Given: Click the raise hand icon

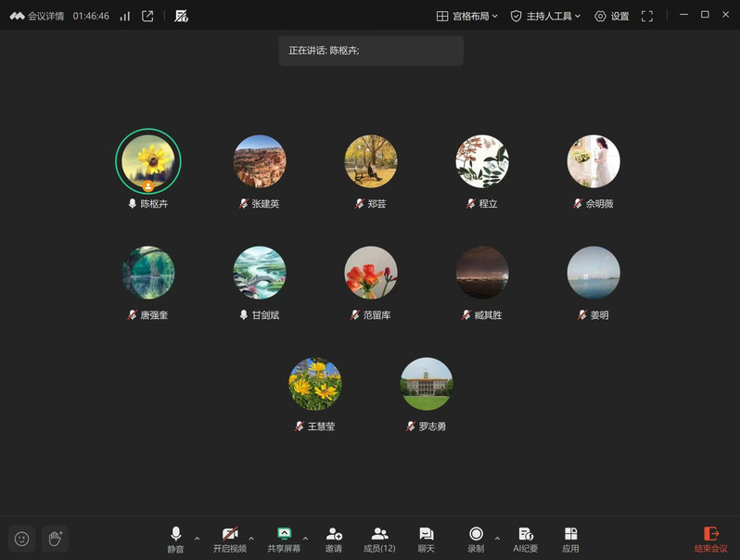Looking at the screenshot, I should (55, 539).
